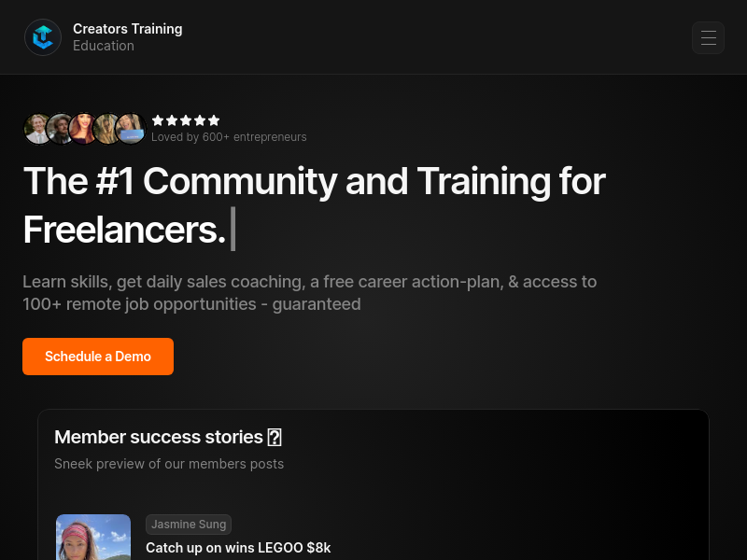Click the third avatar with the red-haired woman

click(x=83, y=129)
